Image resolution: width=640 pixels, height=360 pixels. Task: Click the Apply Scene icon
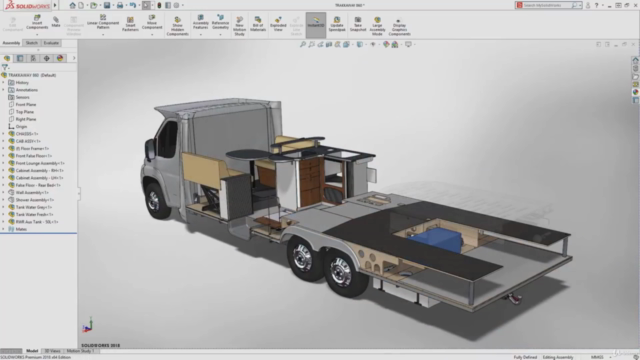[395, 44]
